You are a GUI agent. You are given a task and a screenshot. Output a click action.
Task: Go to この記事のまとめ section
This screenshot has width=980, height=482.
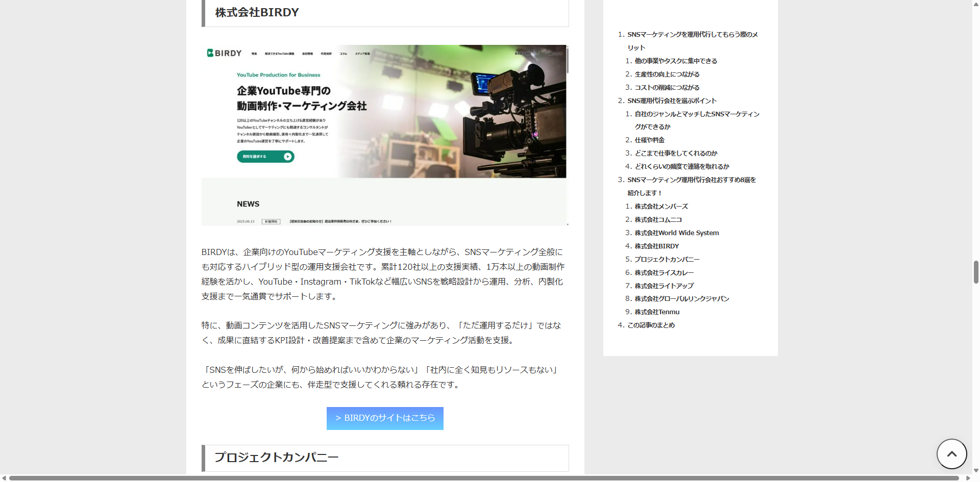(651, 325)
